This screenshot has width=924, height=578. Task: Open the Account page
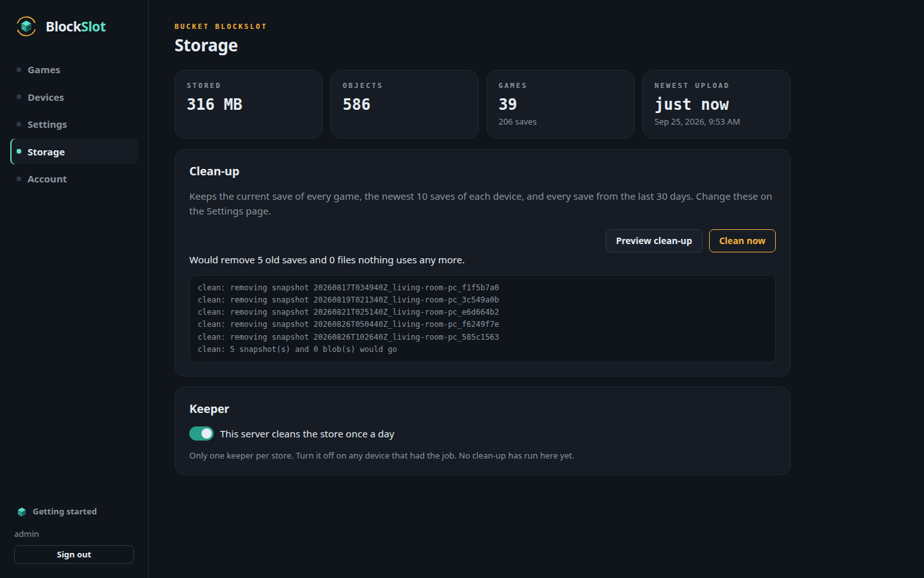[x=74, y=179]
